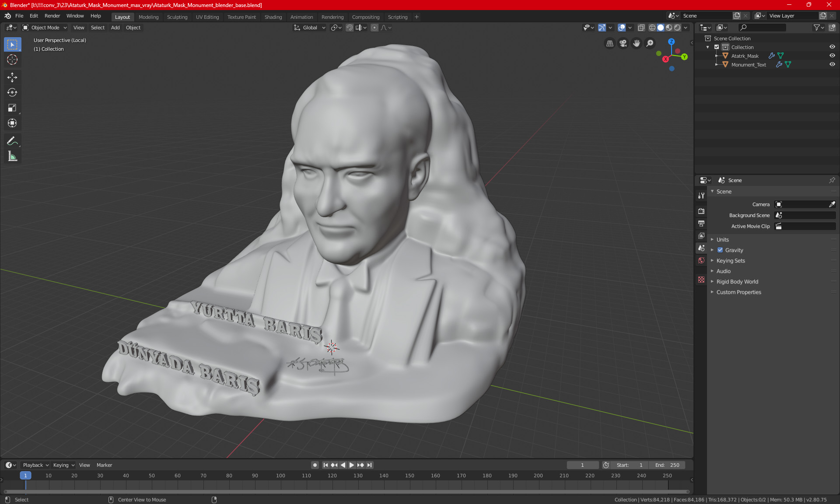Screen dimensions: 840x504
Task: Toggle proportional editing button
Action: (374, 28)
